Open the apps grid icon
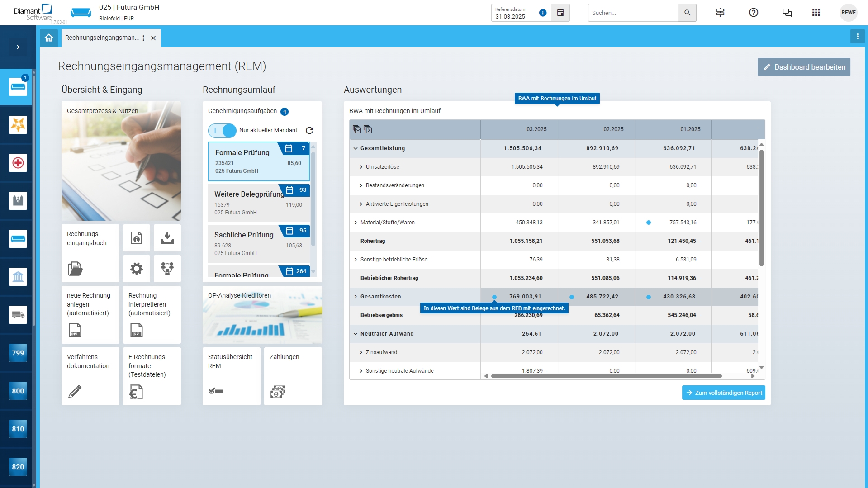 (x=816, y=13)
